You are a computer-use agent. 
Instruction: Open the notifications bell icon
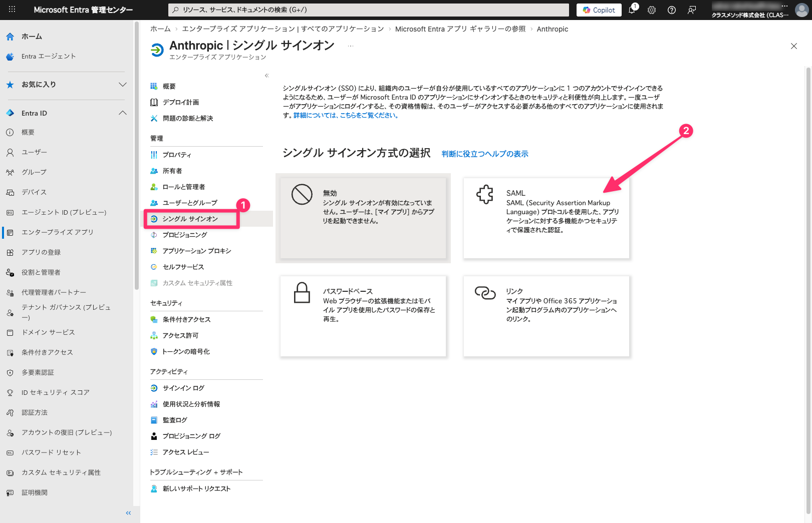pyautogui.click(x=632, y=10)
